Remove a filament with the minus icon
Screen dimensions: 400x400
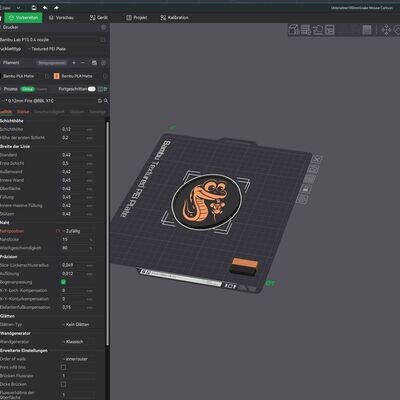tap(83, 63)
